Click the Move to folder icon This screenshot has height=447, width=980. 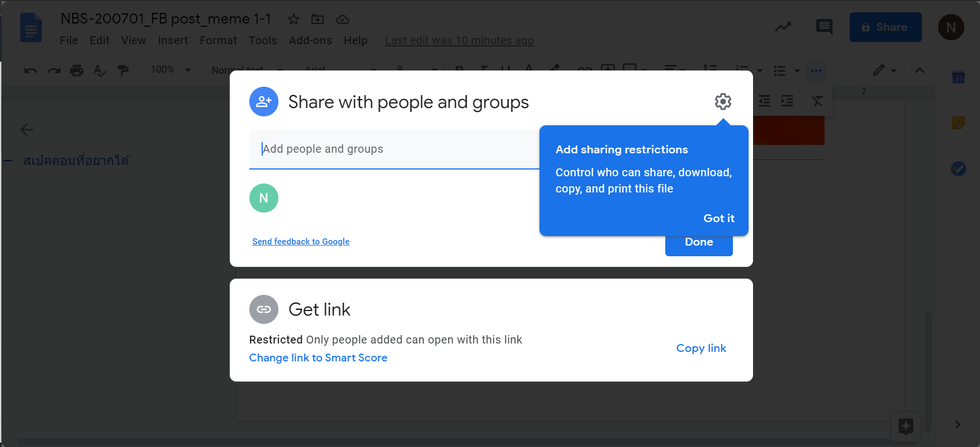point(318,20)
